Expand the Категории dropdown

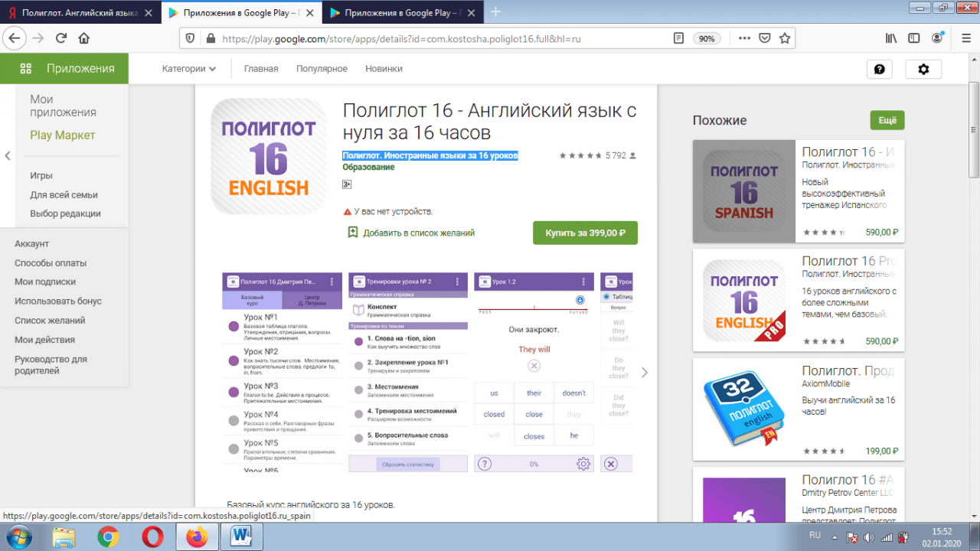point(188,69)
